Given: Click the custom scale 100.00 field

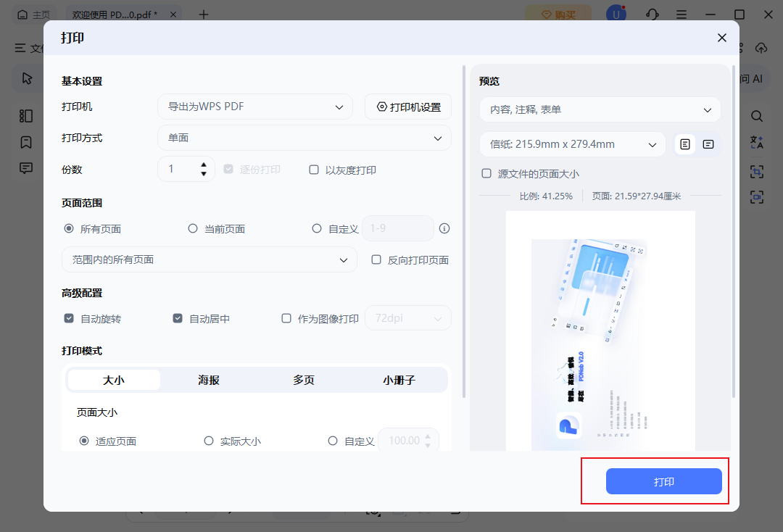Looking at the screenshot, I should 408,440.
